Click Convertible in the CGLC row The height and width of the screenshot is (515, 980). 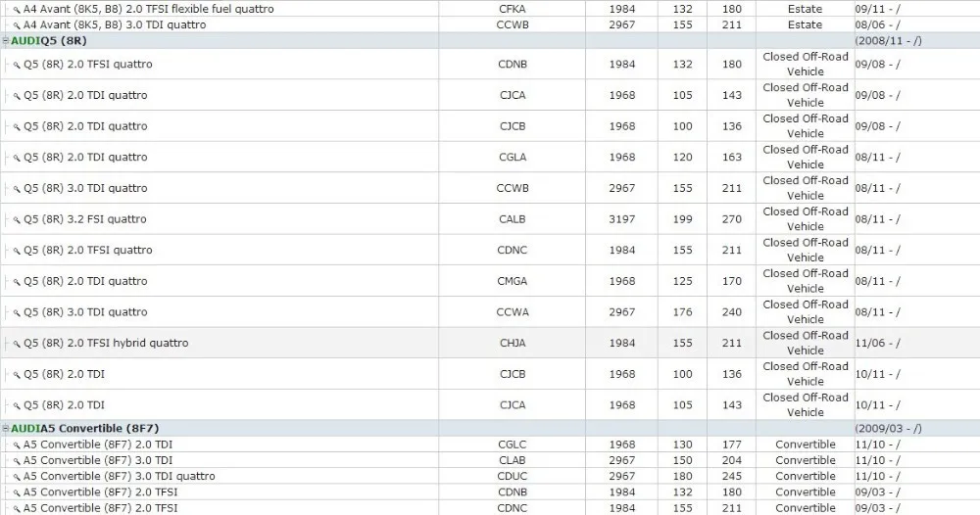click(x=805, y=445)
